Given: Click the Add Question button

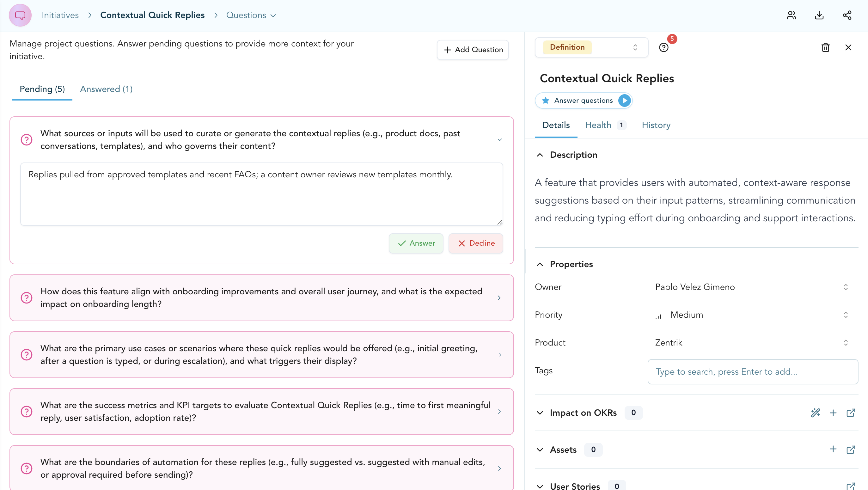Looking at the screenshot, I should (473, 50).
